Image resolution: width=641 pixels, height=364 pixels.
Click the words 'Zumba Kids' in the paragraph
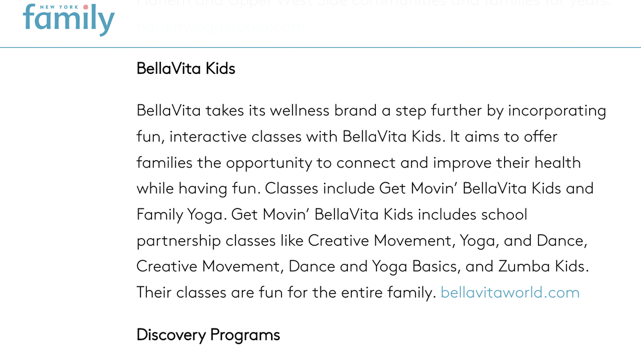543,266
